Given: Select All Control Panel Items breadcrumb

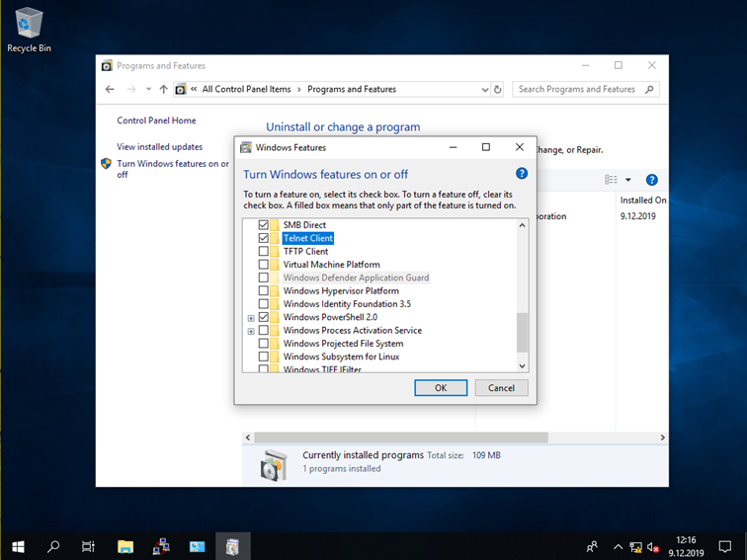Looking at the screenshot, I should 246,89.
